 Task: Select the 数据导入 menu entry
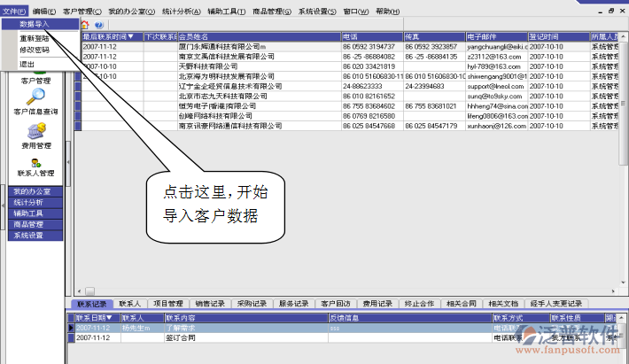pos(40,24)
